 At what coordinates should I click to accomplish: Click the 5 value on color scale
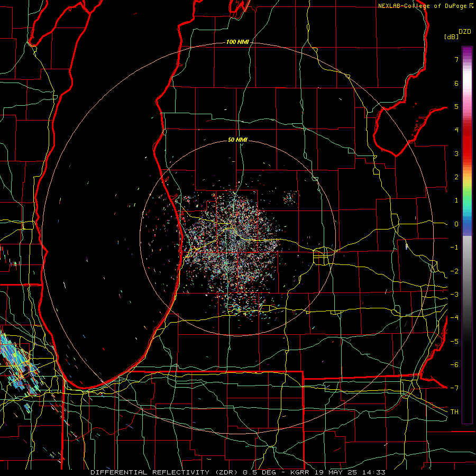point(456,106)
